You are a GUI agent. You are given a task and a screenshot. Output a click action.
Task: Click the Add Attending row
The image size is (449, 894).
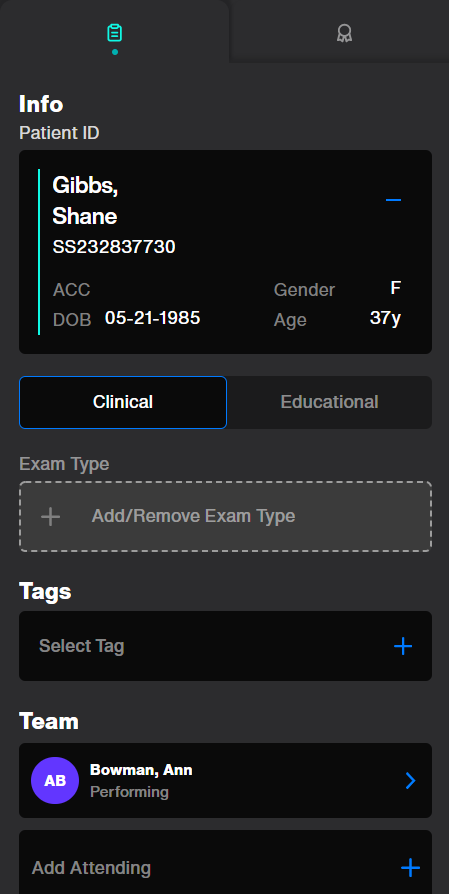click(225, 864)
